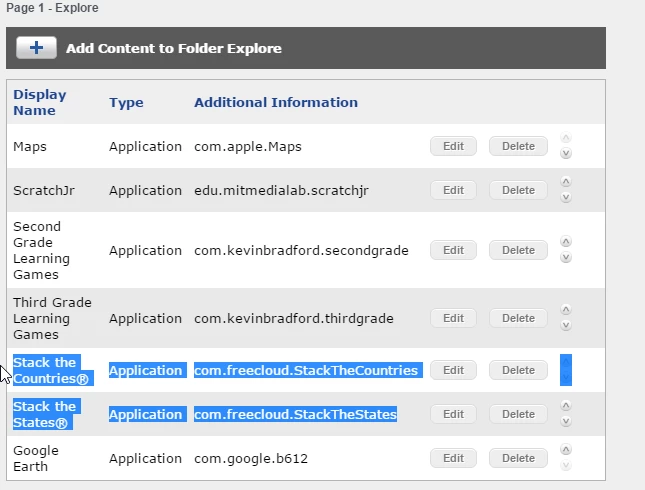Delete the Stack the States entry
This screenshot has height=490, width=645.
(518, 414)
